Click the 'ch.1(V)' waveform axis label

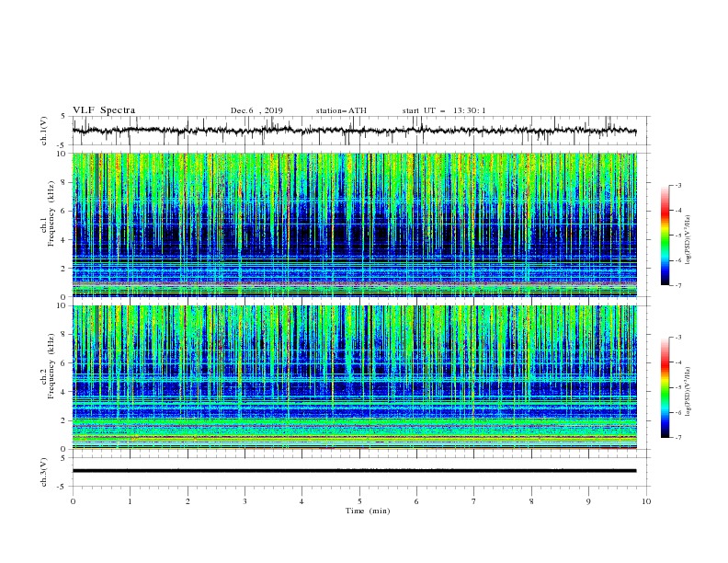(x=44, y=131)
